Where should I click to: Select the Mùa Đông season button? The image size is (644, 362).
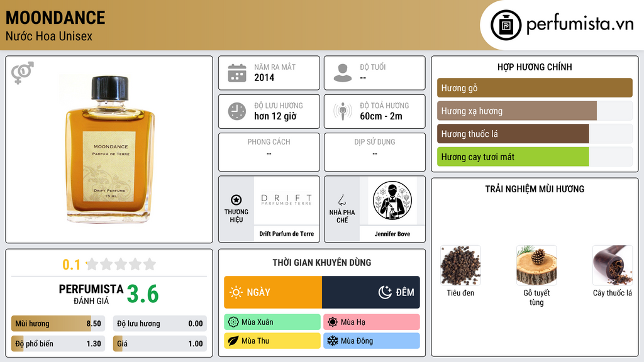coord(372,341)
